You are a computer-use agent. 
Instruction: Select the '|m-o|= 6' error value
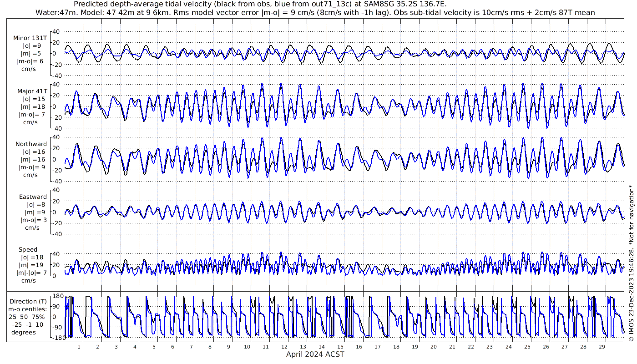(30, 61)
